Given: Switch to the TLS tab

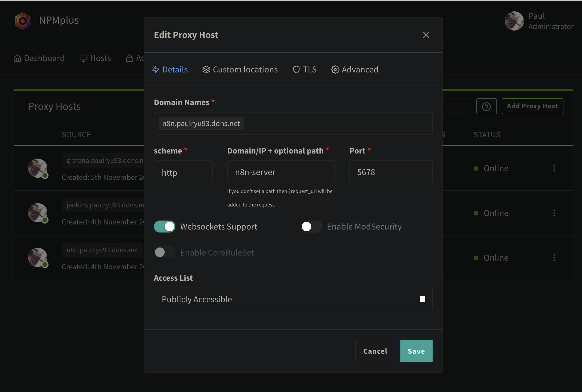Looking at the screenshot, I should (304, 70).
